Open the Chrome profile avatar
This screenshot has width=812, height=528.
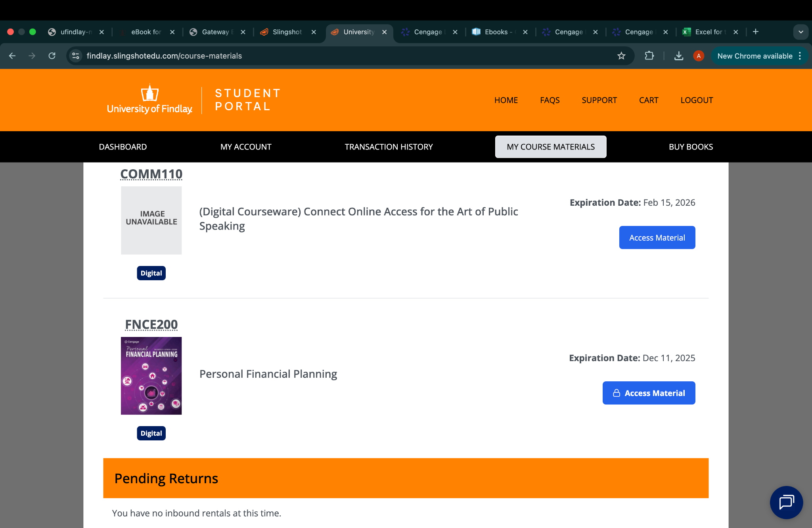(699, 56)
